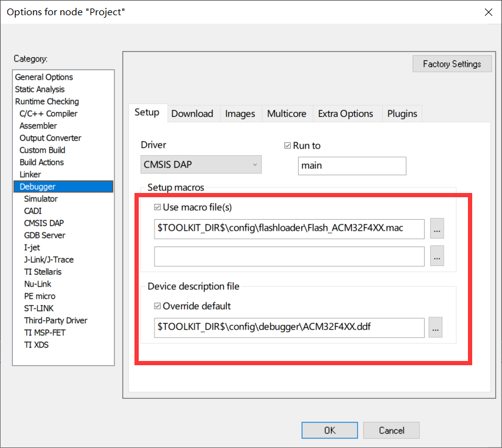Screen dimensions: 502x448
Task: Restore Factory Settings
Action: pos(451,64)
